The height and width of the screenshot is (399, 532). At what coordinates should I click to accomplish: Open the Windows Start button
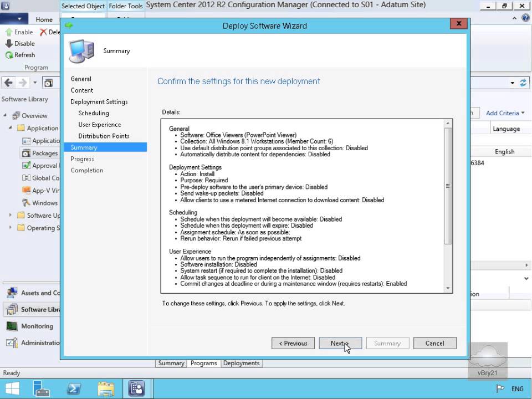(12, 388)
